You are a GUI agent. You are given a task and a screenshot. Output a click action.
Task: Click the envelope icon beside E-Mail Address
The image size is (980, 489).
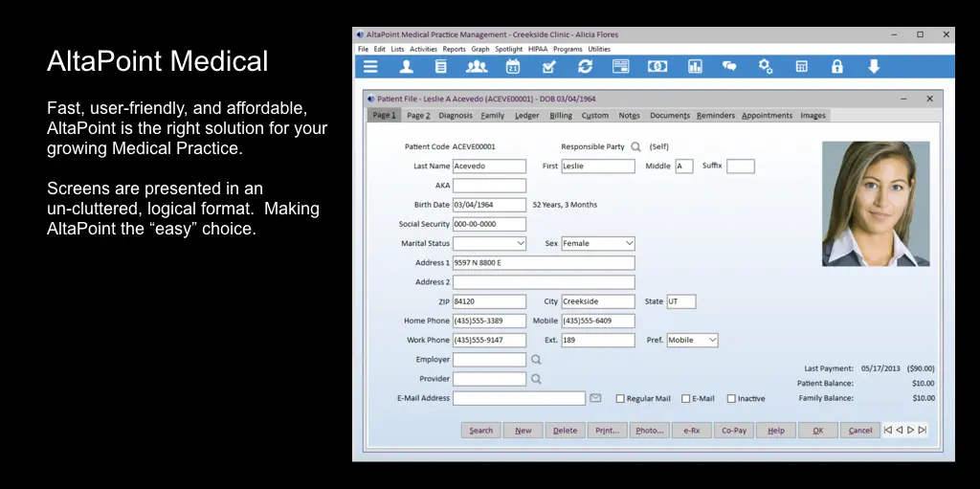[x=595, y=398]
